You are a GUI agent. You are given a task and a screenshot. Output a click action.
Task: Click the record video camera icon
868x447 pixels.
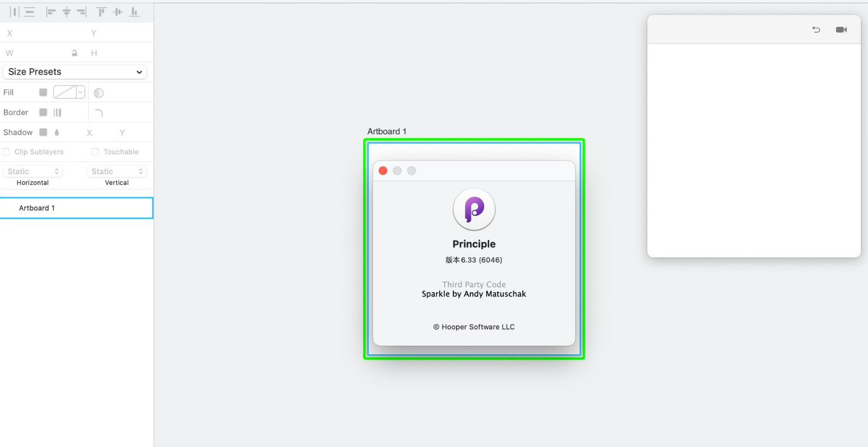841,29
